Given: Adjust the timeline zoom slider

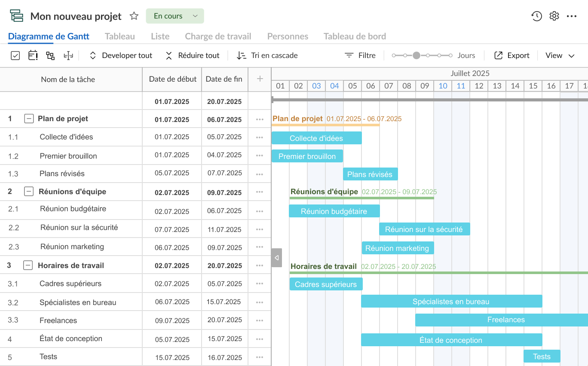Looking at the screenshot, I should pos(416,55).
